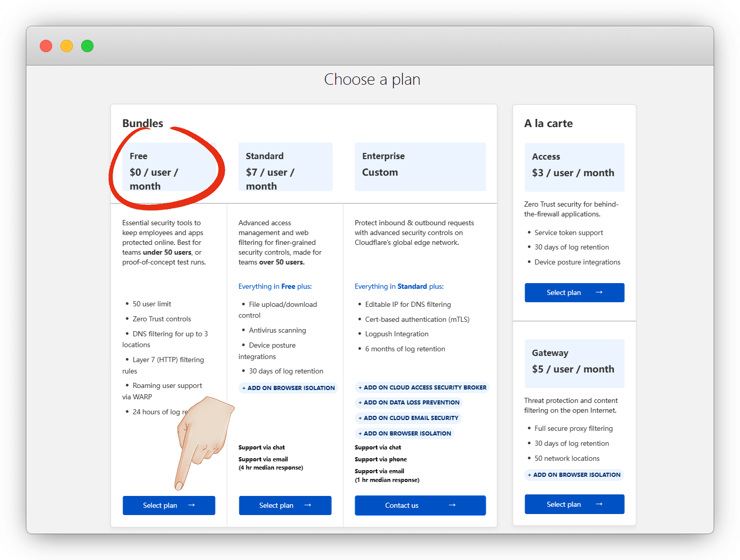The width and height of the screenshot is (740, 560).
Task: Expand Browser Isolation add-on under Gateway
Action: (x=574, y=475)
